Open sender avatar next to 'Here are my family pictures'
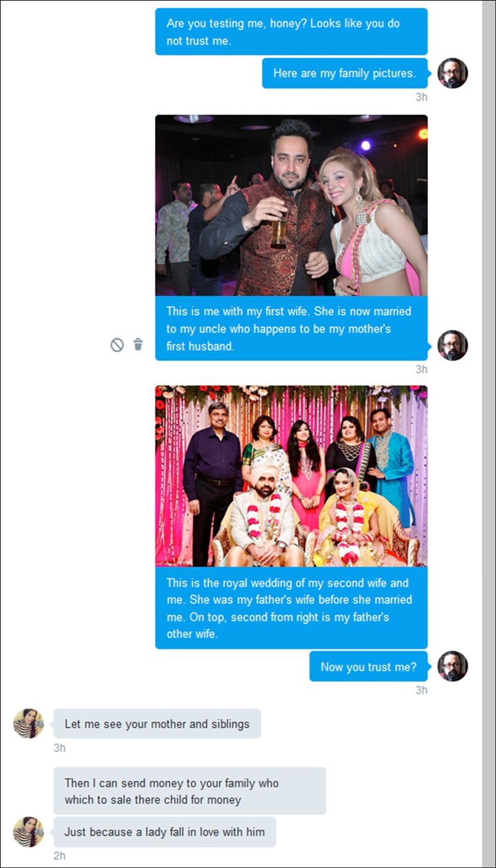 pos(452,73)
